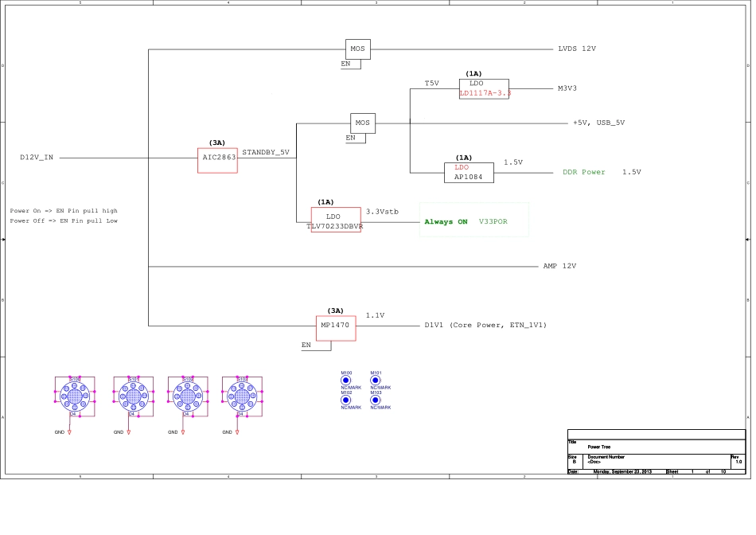756x535 pixels.
Task: Click the leftmost mounting hole symbol
Action: (74, 396)
